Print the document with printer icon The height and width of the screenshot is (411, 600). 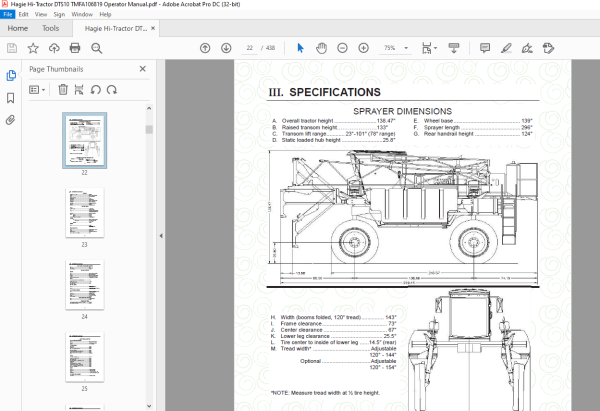(x=75, y=48)
